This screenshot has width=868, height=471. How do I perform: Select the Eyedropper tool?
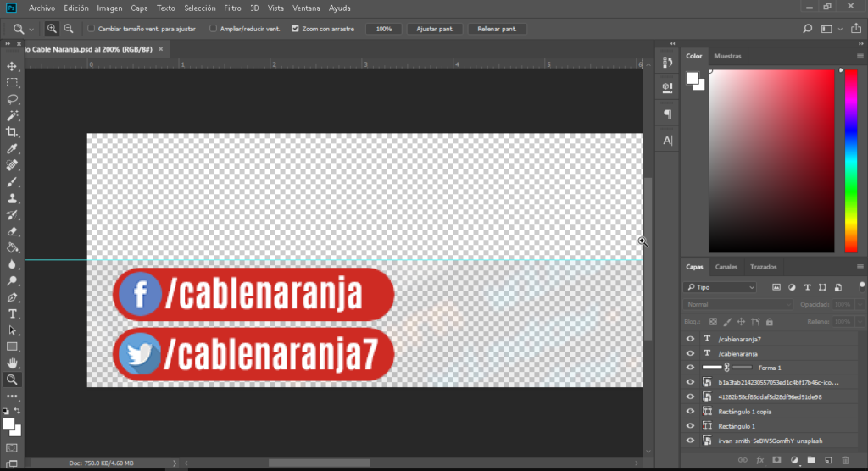[12, 149]
